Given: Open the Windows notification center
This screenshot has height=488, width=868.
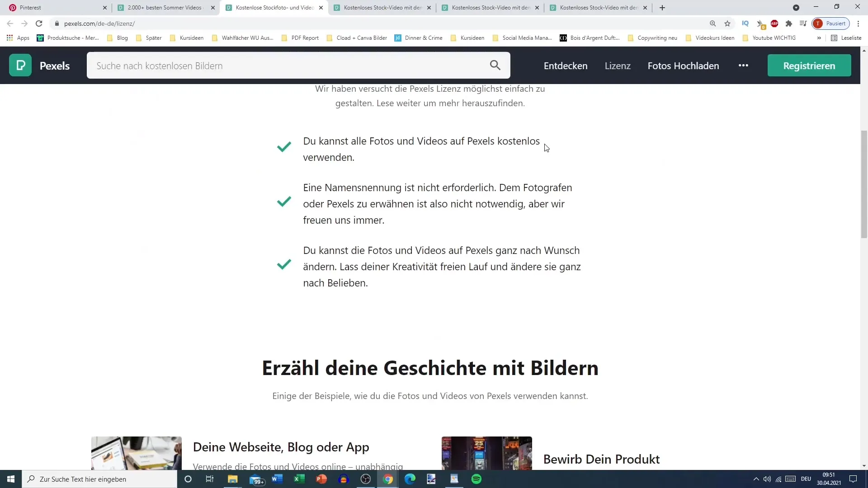Looking at the screenshot, I should [x=853, y=479].
